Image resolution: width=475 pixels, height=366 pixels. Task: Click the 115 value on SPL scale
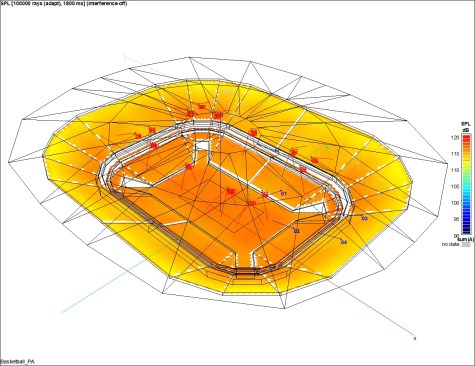pos(456,154)
